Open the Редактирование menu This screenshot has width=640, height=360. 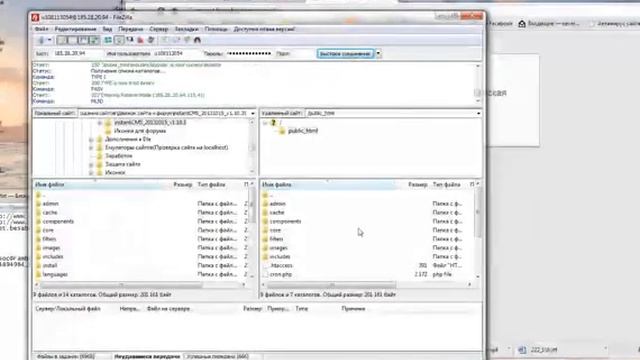click(76, 29)
